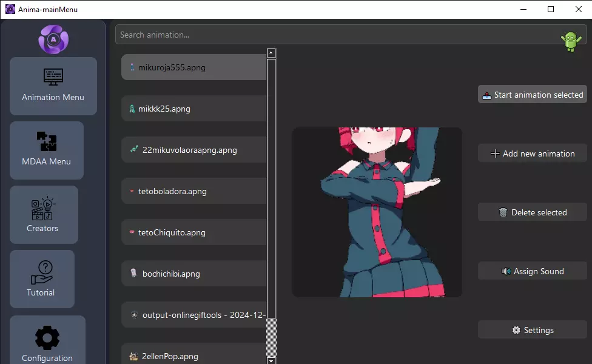Click the Anima app icon in title bar
The width and height of the screenshot is (592, 364).
tap(10, 9)
